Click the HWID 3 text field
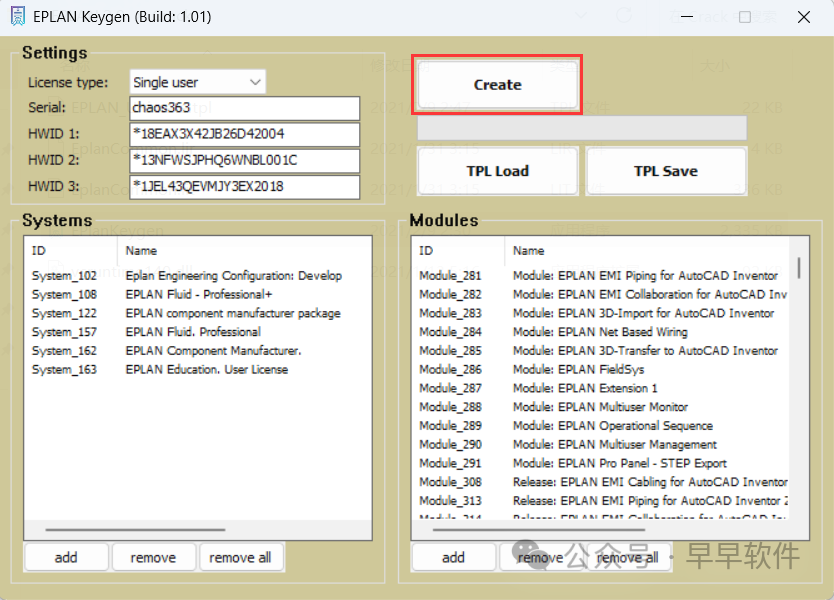The width and height of the screenshot is (834, 600). pos(244,187)
